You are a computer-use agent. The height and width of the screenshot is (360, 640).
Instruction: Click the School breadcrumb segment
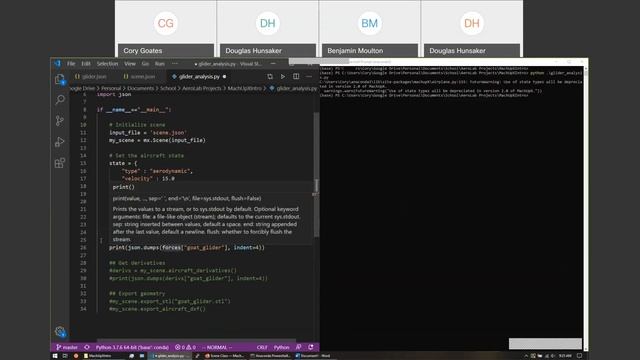168,88
